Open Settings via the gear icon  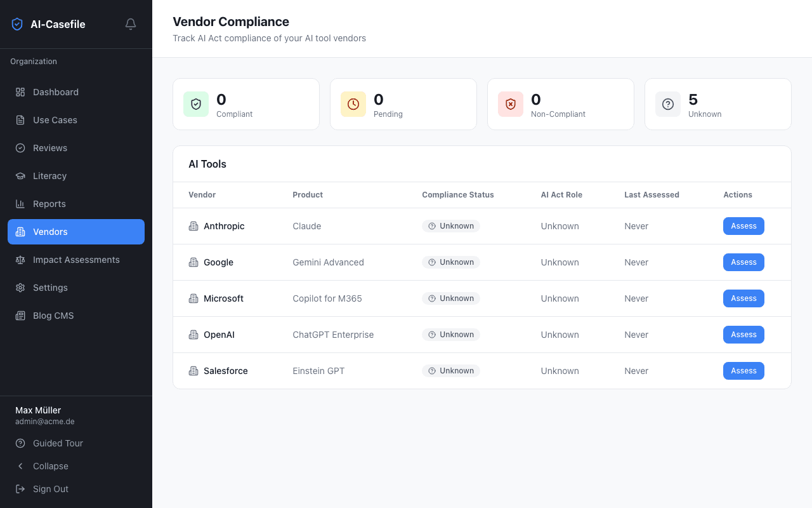[x=20, y=288]
